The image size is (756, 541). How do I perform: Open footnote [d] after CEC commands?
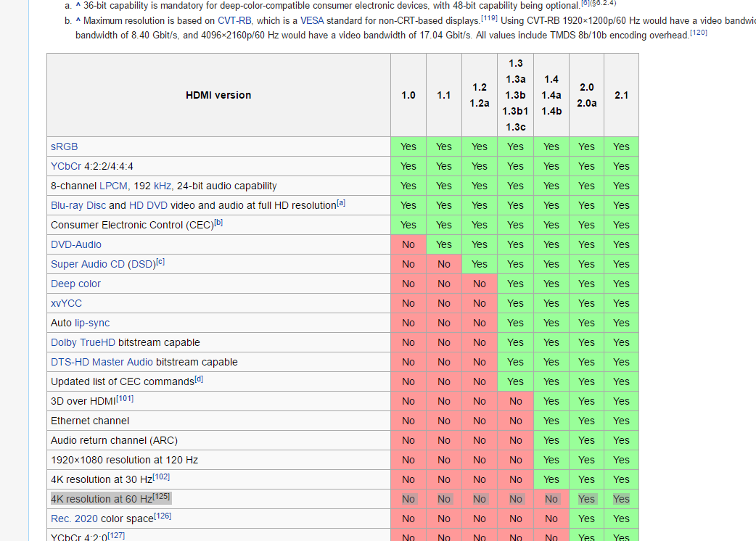(x=199, y=379)
